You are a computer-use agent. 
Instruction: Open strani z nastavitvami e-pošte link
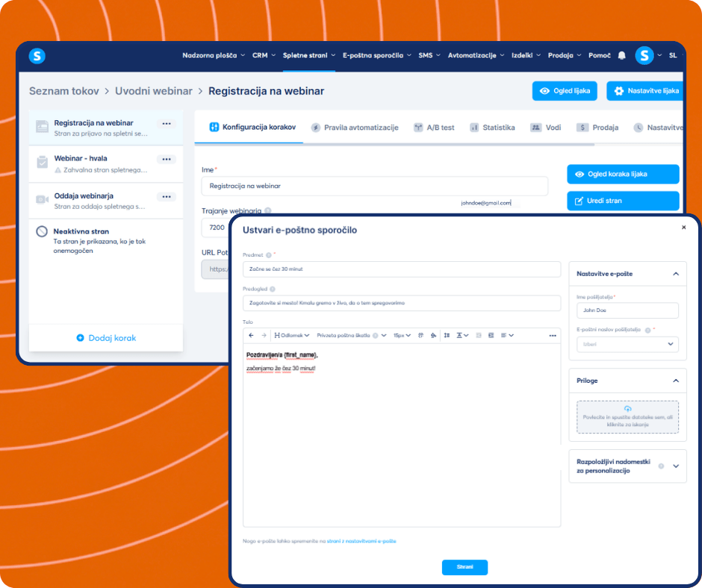(x=361, y=541)
